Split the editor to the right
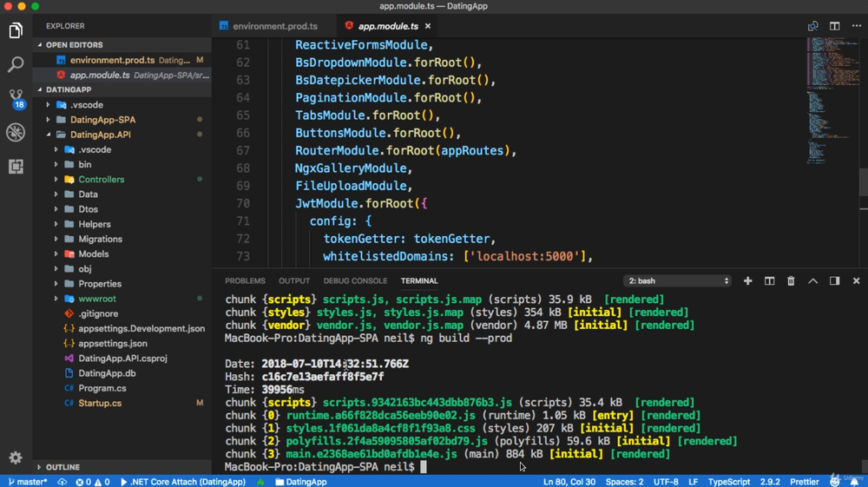Screen dimensions: 868x487 (835, 26)
